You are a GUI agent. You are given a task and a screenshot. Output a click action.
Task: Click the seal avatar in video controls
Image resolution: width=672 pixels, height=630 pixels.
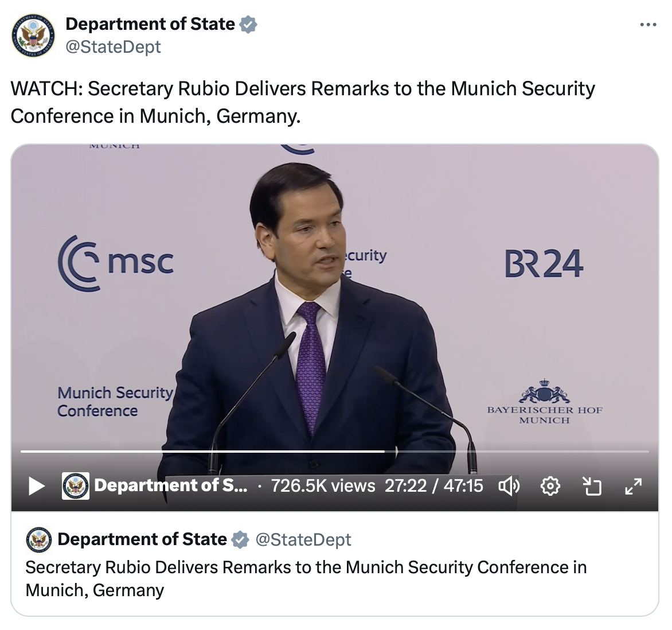click(76, 486)
